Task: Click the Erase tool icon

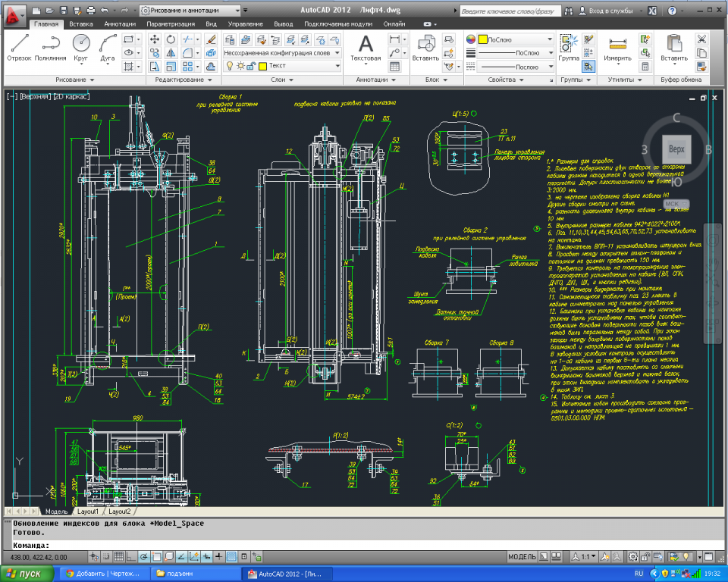Action: pyautogui.click(x=211, y=39)
